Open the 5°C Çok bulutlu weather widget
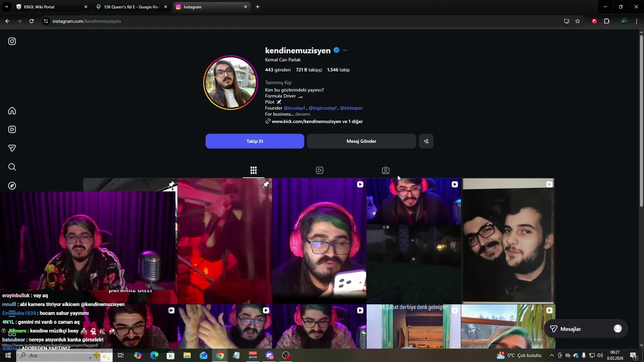 click(x=519, y=355)
